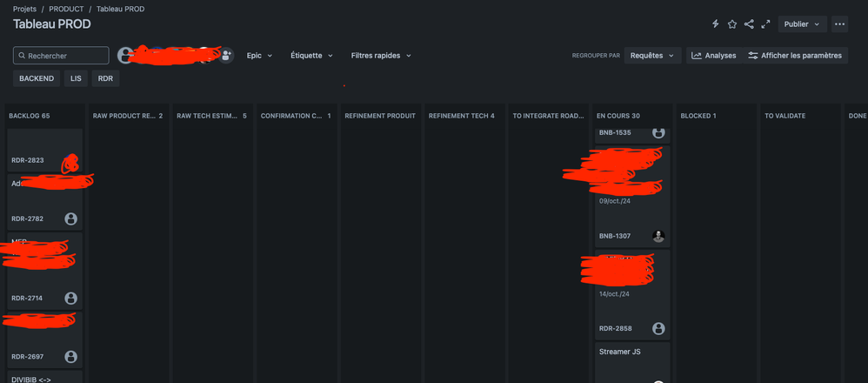The width and height of the screenshot is (868, 383).
Task: Open the Filtres rapides dropdown
Action: (x=382, y=56)
